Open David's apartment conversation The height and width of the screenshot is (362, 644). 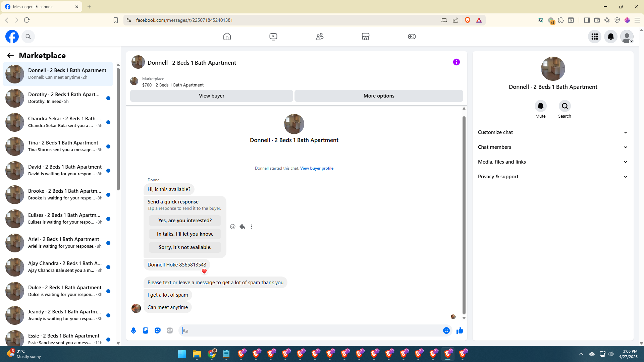tap(58, 171)
